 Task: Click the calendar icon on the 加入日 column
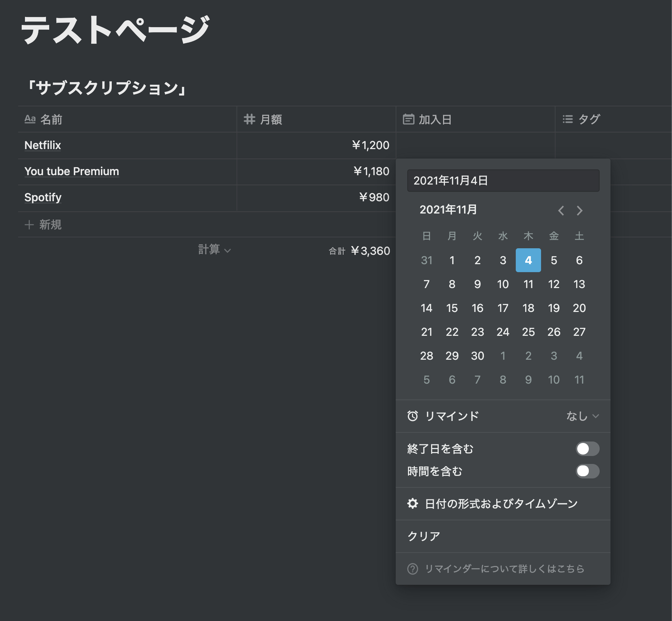(x=409, y=119)
